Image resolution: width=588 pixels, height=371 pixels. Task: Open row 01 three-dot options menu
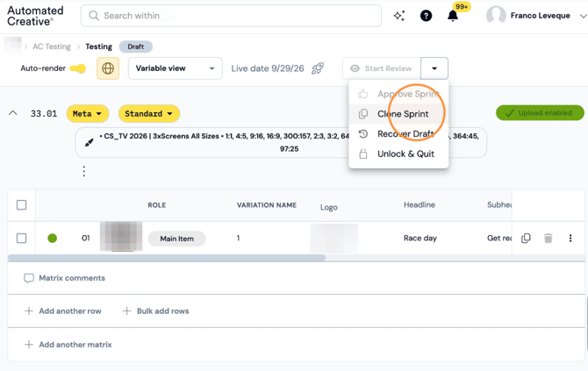click(x=570, y=238)
